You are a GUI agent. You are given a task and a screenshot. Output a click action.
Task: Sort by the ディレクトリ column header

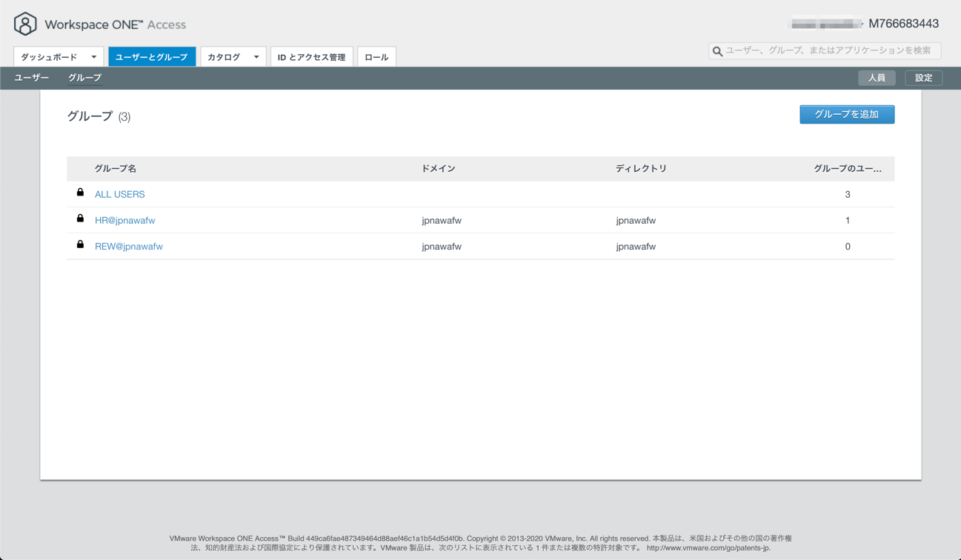641,168
